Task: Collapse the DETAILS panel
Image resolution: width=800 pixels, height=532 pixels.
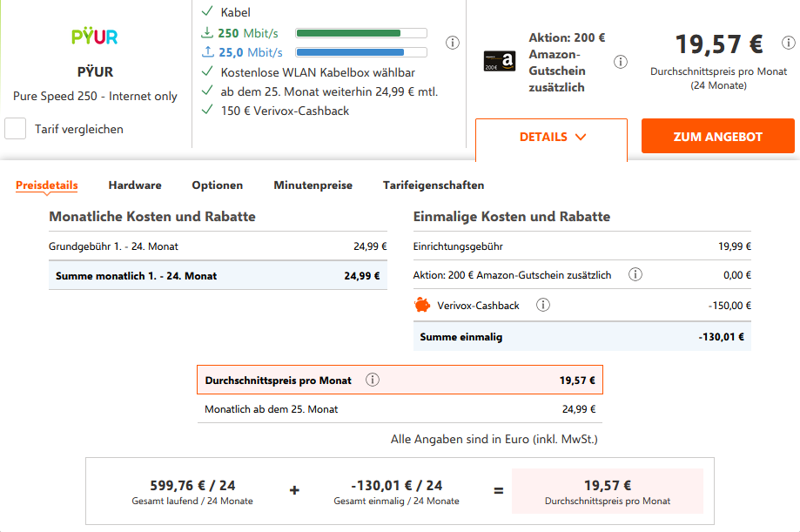Action: tap(551, 138)
